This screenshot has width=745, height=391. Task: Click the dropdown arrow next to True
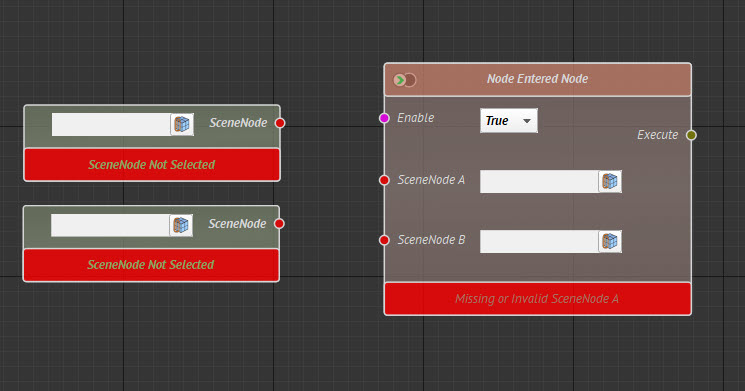point(526,121)
